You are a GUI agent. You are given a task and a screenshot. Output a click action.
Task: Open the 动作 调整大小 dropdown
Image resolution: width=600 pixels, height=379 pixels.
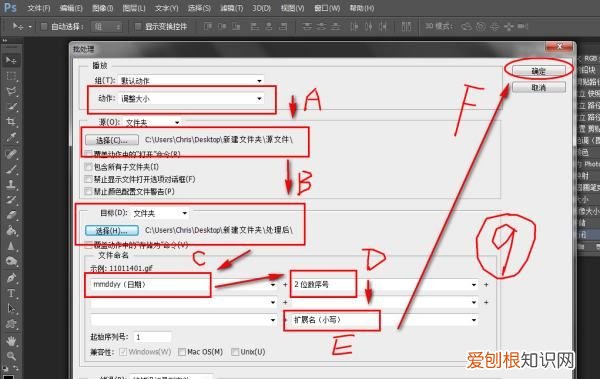(x=191, y=99)
